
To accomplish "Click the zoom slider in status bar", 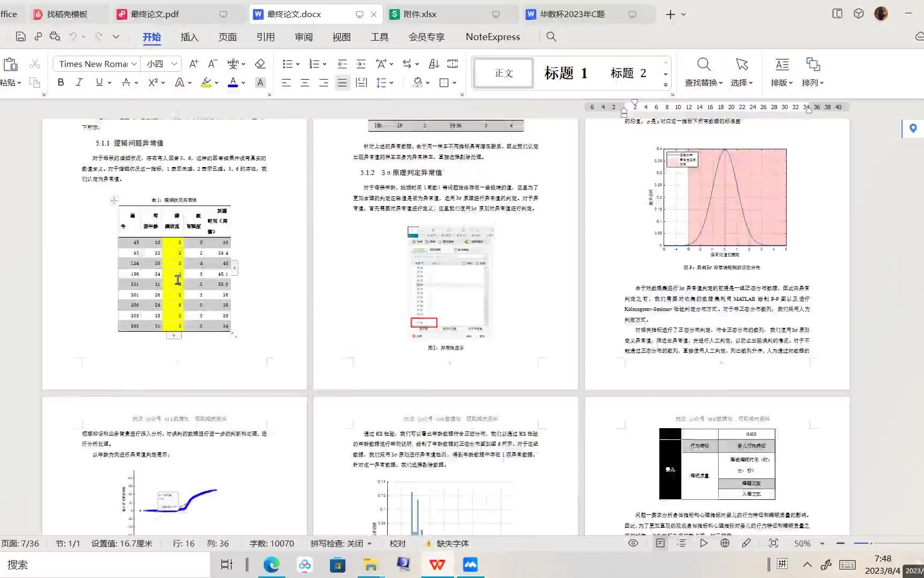I will pos(872,543).
